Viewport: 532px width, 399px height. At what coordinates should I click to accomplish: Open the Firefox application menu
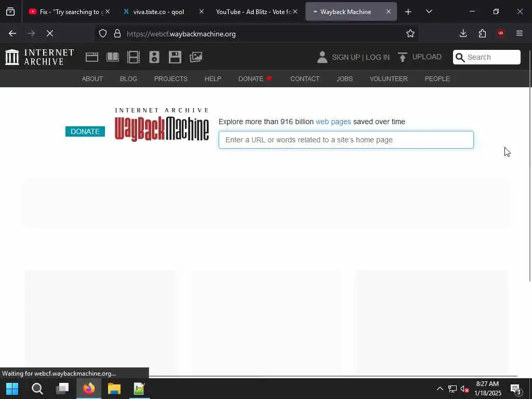point(520,33)
